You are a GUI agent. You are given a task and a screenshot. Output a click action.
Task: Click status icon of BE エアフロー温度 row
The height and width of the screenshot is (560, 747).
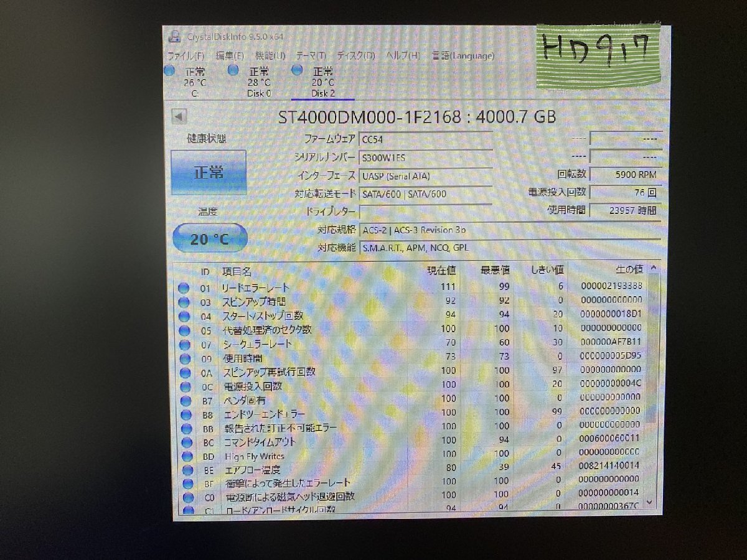187,470
